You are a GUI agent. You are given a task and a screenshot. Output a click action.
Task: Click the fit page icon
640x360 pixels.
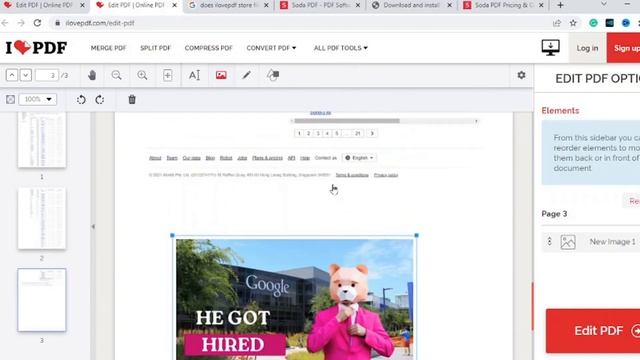pyautogui.click(x=10, y=99)
